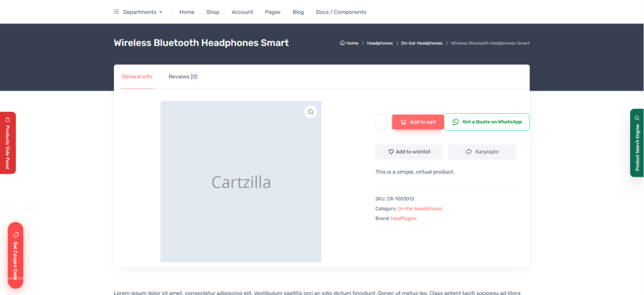Select the General Info tab
The width and height of the screenshot is (644, 295).
137,77
